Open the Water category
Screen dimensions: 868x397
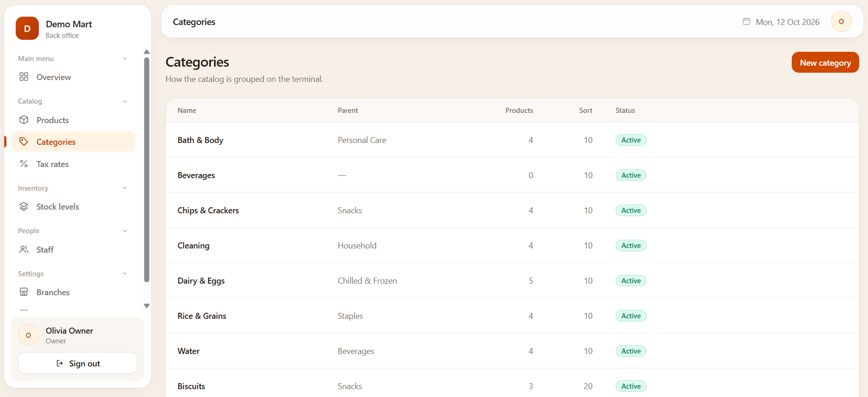point(189,351)
